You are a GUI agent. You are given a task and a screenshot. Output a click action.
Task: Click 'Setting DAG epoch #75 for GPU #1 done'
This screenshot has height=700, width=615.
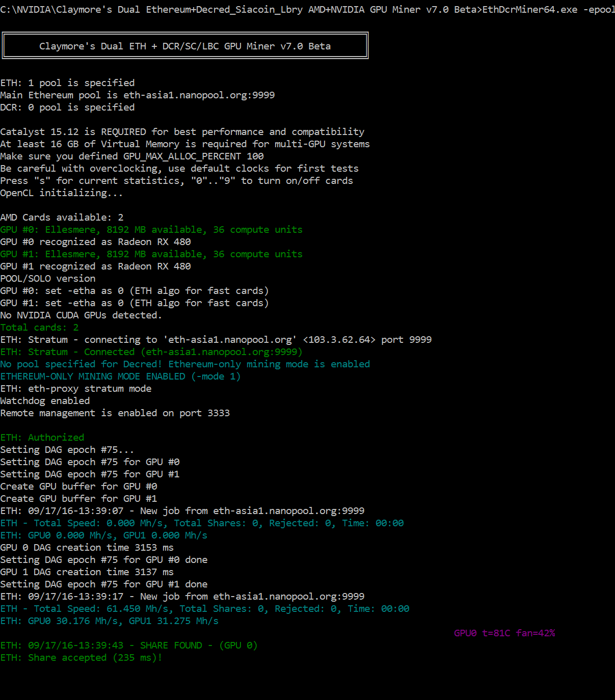[104, 584]
